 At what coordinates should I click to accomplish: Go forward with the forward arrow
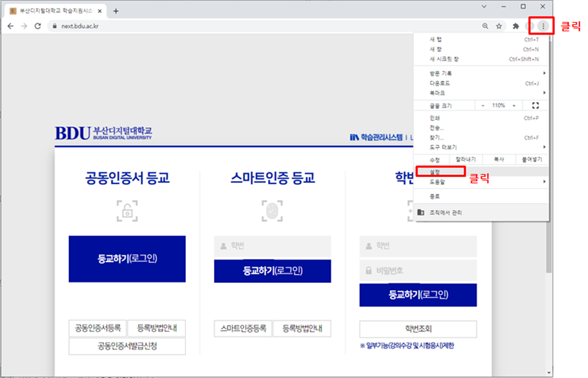coord(24,26)
